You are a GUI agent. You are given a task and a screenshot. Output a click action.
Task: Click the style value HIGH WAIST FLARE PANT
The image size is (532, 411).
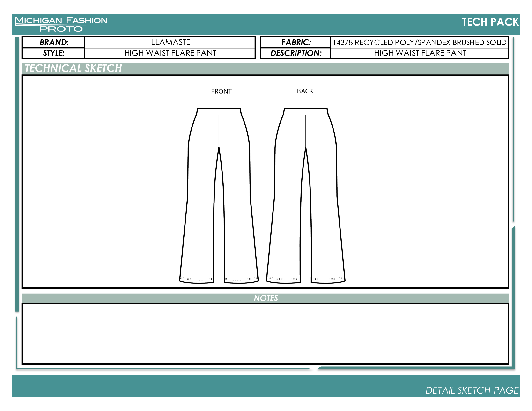tap(170, 53)
